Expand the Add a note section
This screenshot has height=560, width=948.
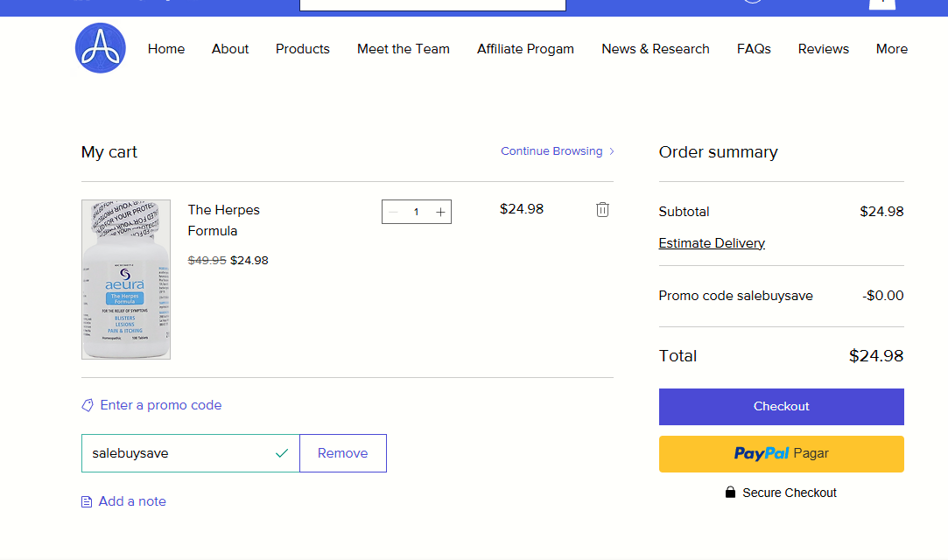tap(132, 501)
